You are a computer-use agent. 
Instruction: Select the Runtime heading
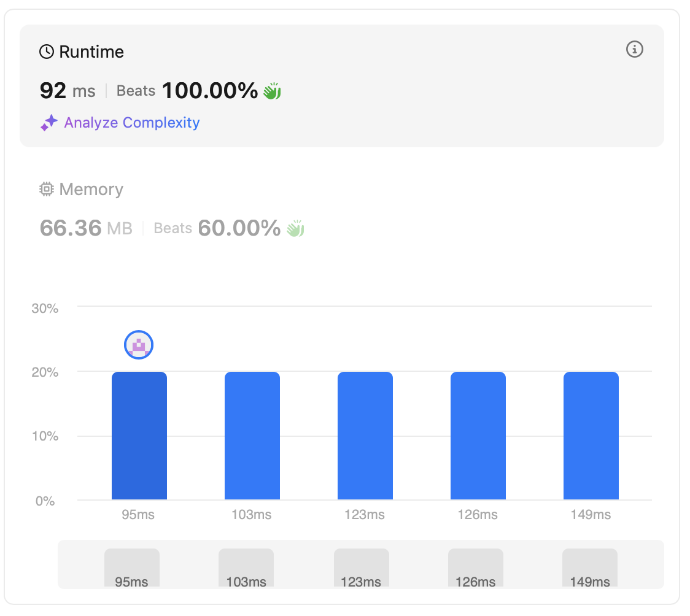[x=91, y=52]
